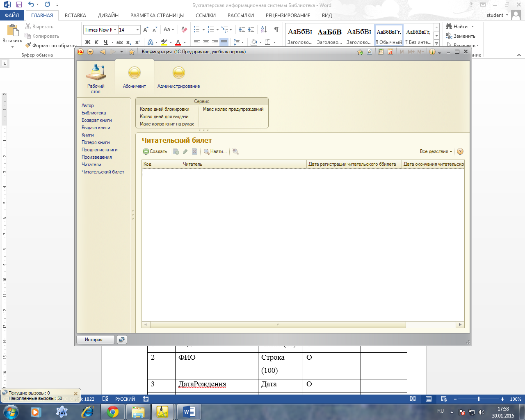This screenshot has height=420, width=525.
Task: Switch to the Администрирование section
Action: coord(179,78)
